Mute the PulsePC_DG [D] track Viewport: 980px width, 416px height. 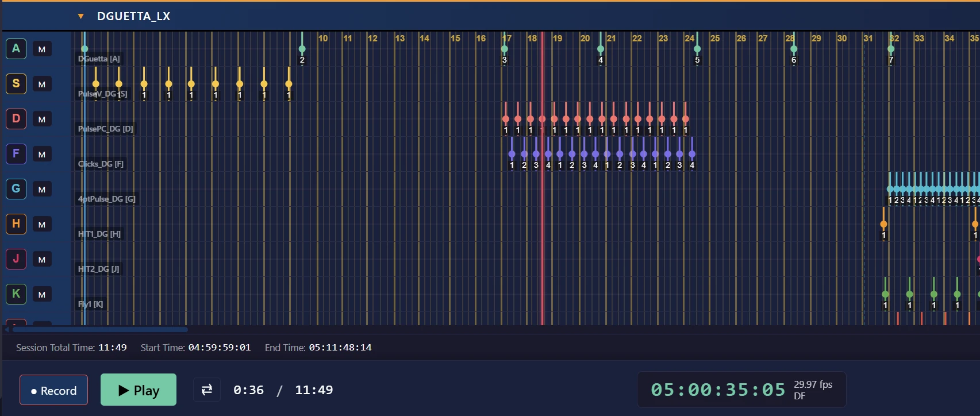pos(42,120)
